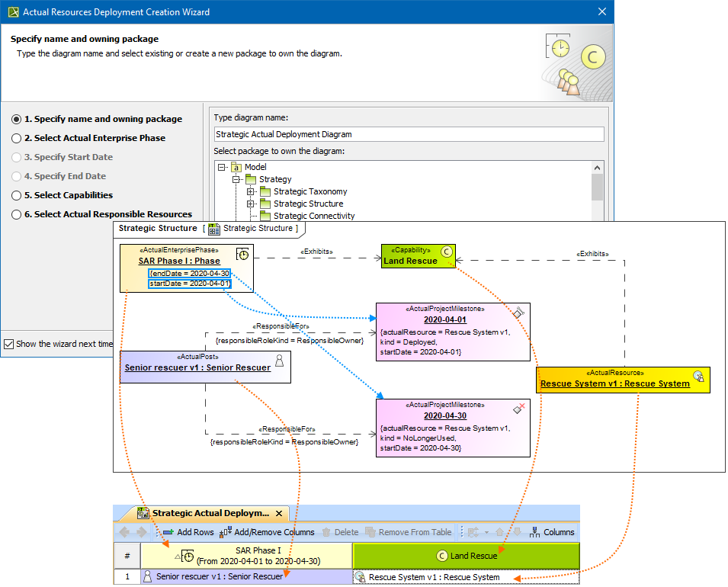Click the Strategic Structure diagram tab label

257,228
